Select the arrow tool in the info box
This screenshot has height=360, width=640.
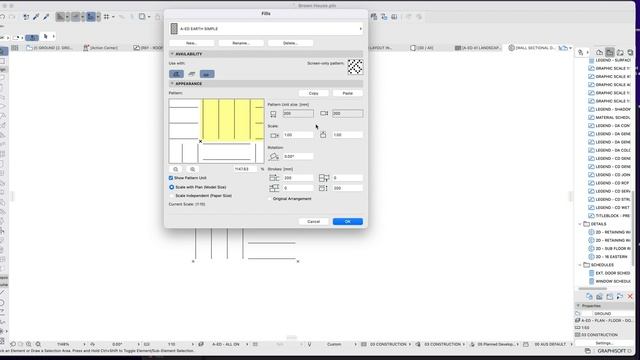pyautogui.click(x=46, y=36)
